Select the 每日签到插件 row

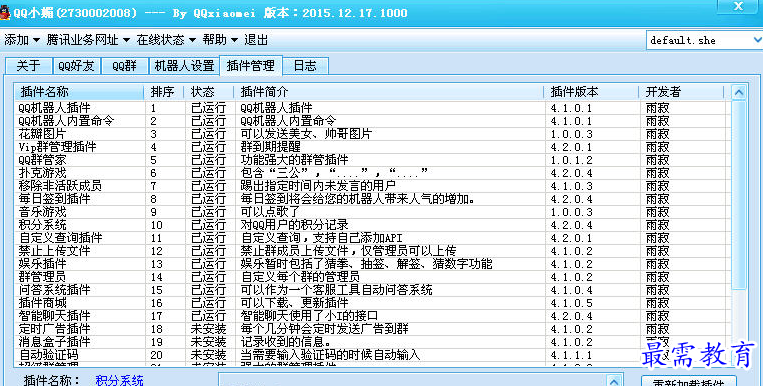click(372, 199)
